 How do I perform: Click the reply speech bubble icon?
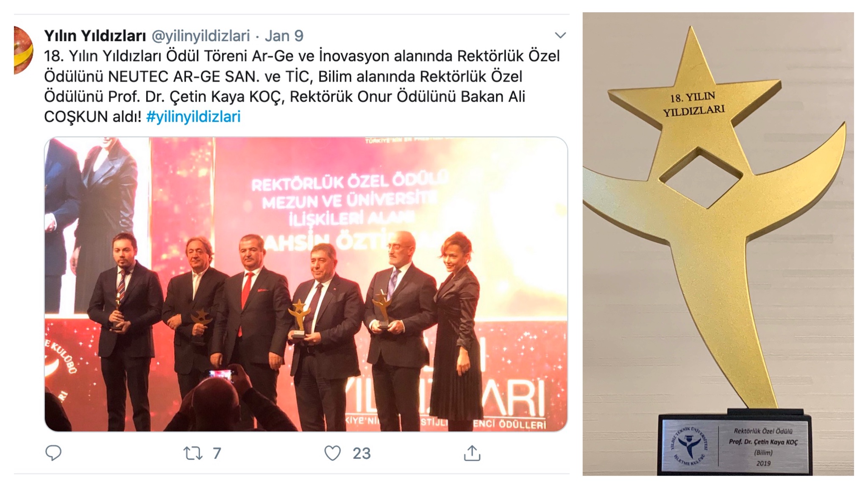53,453
